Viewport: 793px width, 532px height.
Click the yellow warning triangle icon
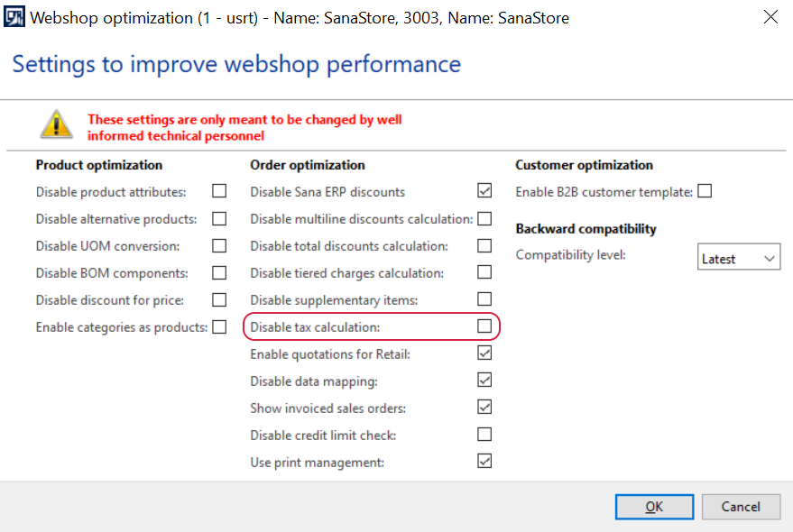click(x=56, y=124)
